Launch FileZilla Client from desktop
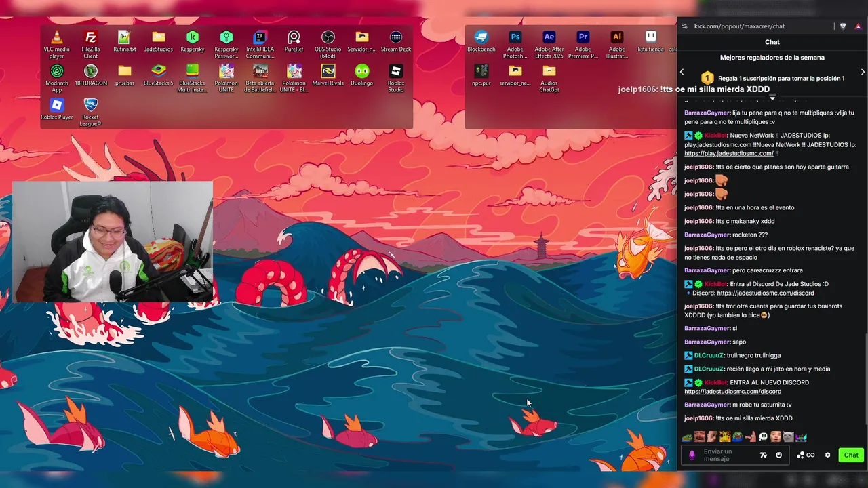 click(x=90, y=44)
